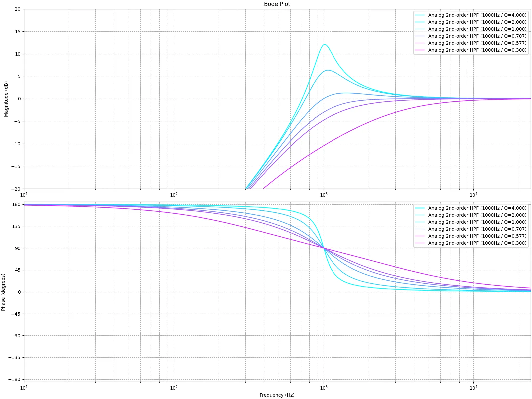Screen dimensions: 532x399
Task: Click Q=0.300 line swatch in magnitude legend
Action: pos(420,50)
